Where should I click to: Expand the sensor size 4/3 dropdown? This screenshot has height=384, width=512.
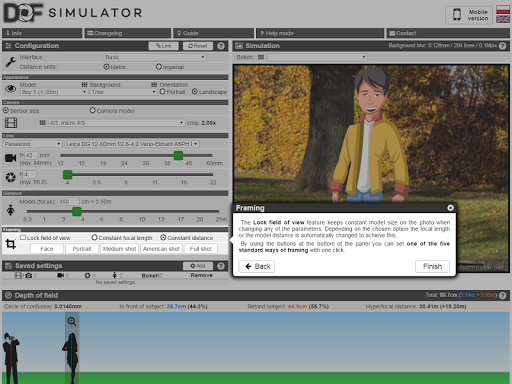[x=116, y=123]
